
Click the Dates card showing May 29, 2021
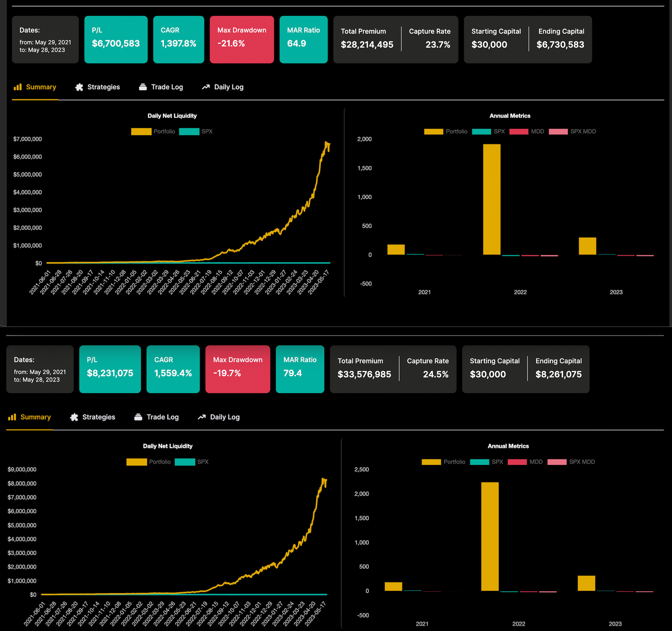tap(45, 39)
